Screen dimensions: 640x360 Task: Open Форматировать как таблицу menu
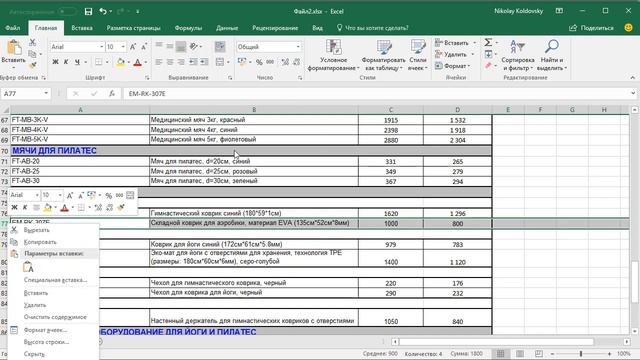tap(383, 55)
